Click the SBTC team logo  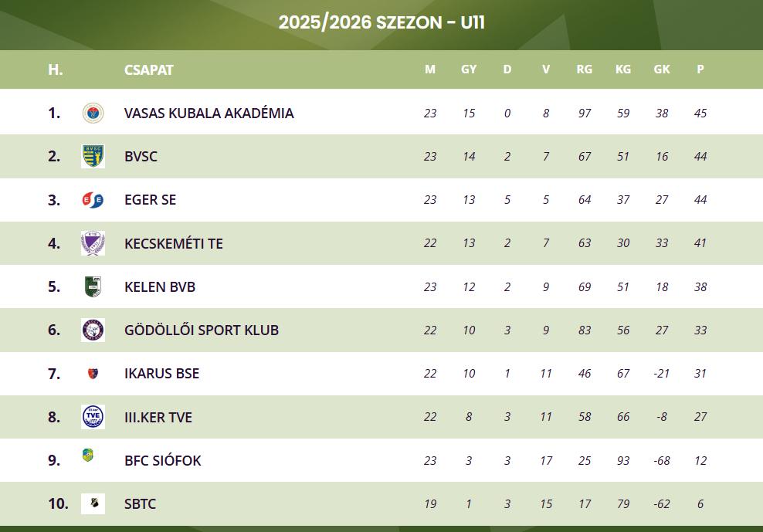click(x=93, y=503)
